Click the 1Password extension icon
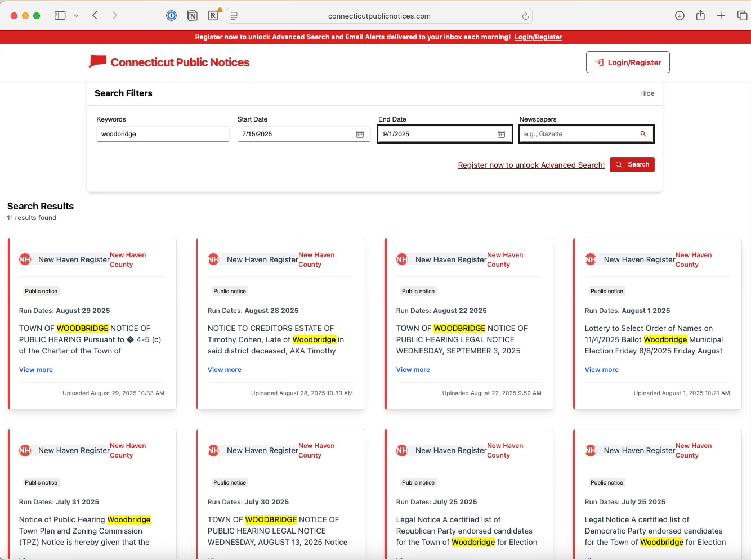751x560 pixels. (171, 16)
